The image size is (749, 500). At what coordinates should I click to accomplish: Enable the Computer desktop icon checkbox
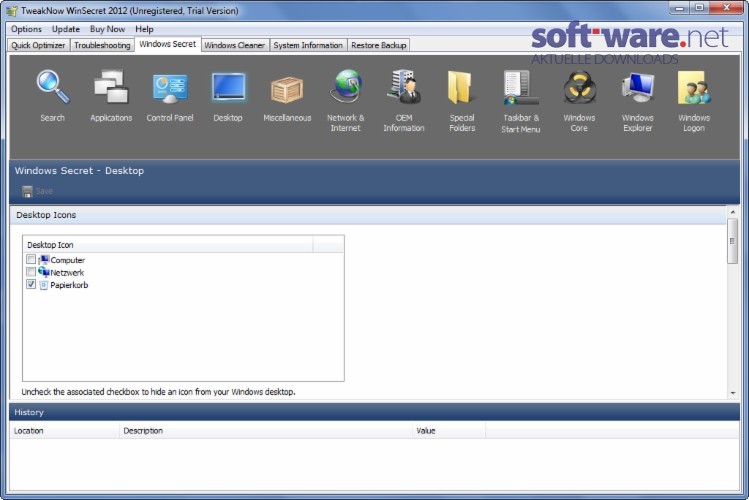pos(31,259)
